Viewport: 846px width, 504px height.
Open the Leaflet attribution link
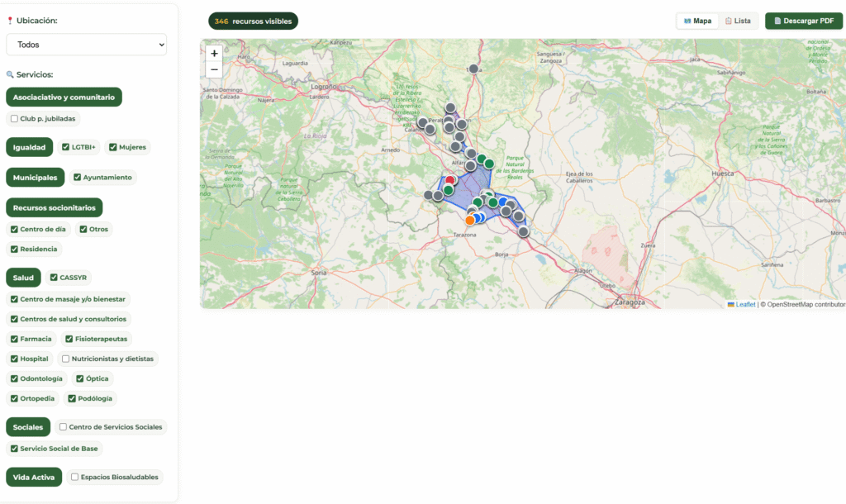745,304
